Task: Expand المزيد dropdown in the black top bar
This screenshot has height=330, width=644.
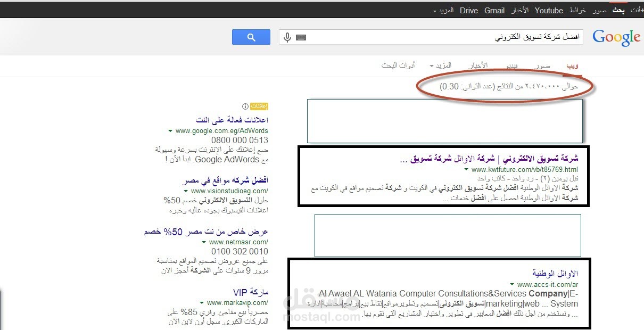Action: [x=442, y=11]
